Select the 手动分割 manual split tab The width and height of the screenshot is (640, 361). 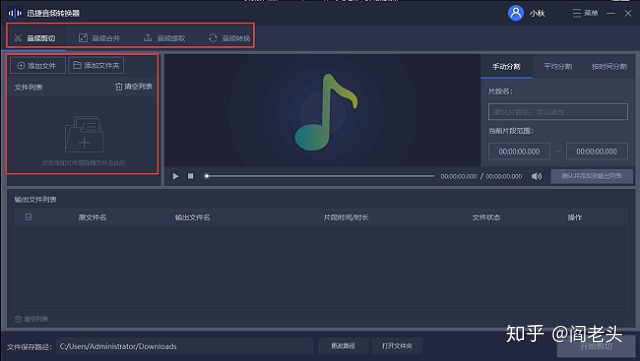point(506,67)
